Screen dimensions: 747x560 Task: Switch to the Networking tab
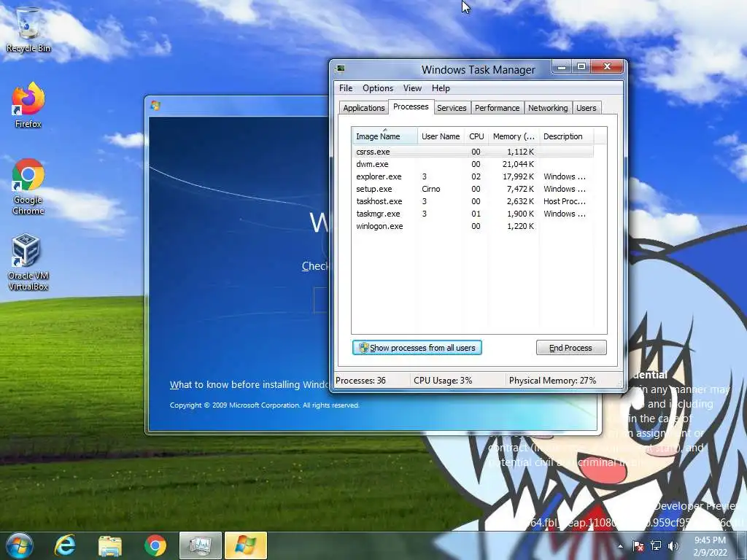tap(548, 108)
